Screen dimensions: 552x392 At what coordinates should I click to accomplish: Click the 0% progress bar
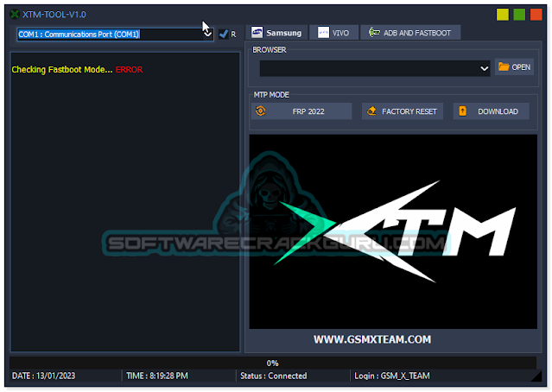tap(273, 363)
